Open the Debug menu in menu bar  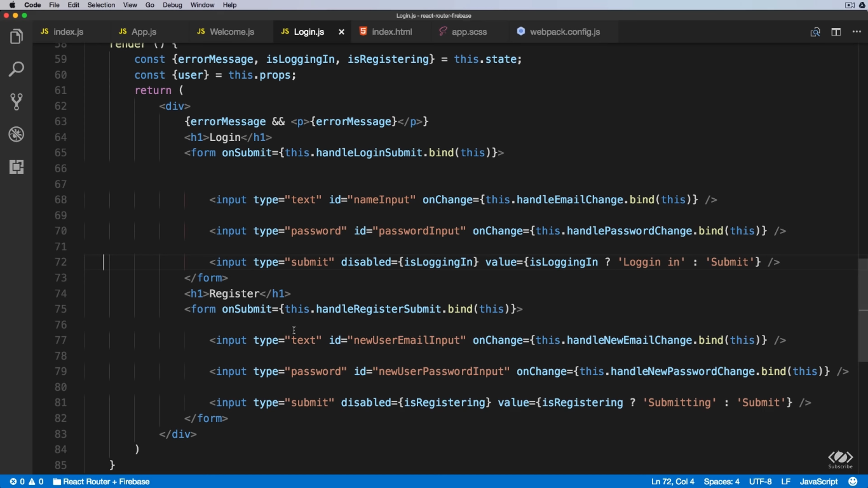(173, 5)
